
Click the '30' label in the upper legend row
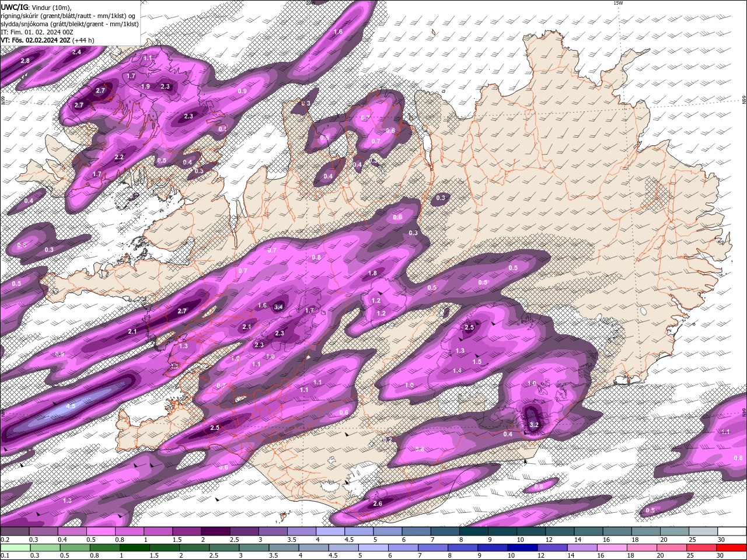coord(721,540)
